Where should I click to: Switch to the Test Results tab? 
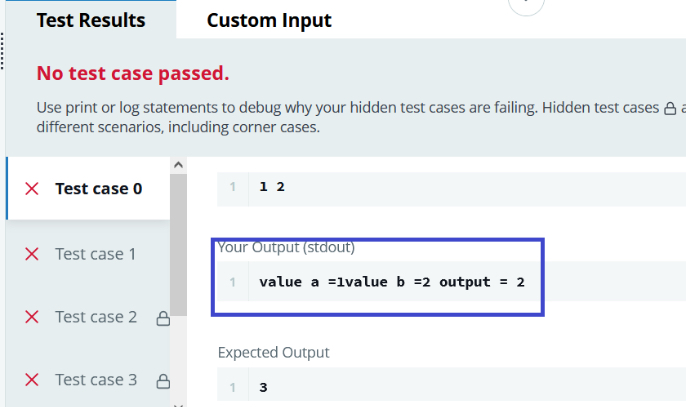point(90,20)
